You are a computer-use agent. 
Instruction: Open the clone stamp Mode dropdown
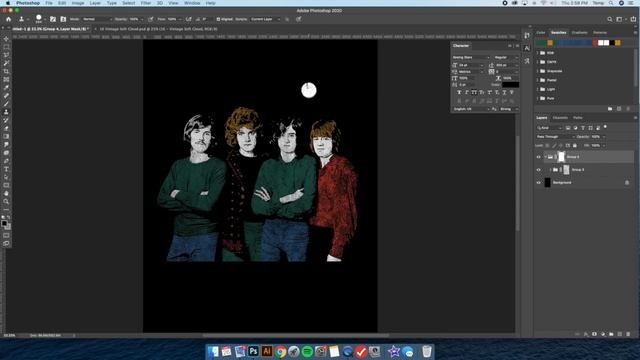point(97,19)
